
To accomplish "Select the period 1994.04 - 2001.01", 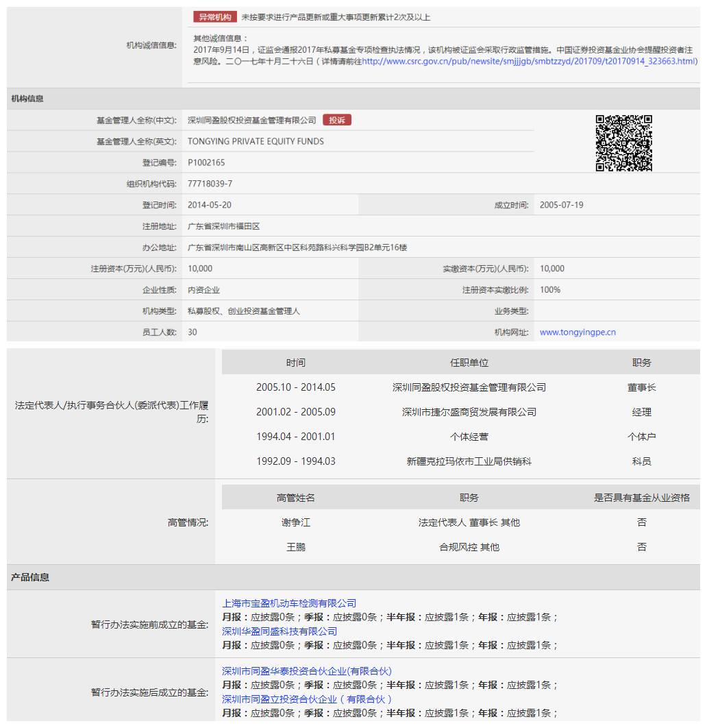I will [295, 437].
